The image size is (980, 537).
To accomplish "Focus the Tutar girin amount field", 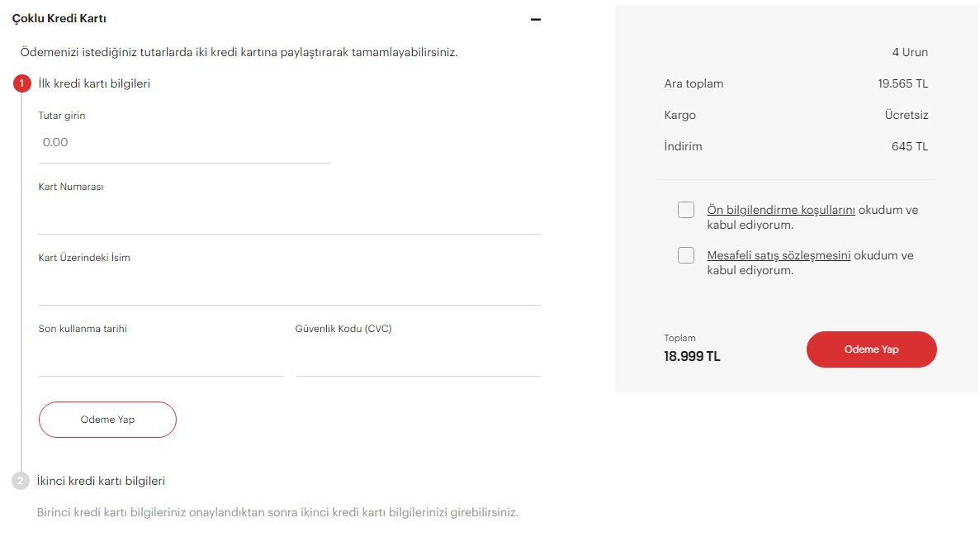I will click(184, 143).
